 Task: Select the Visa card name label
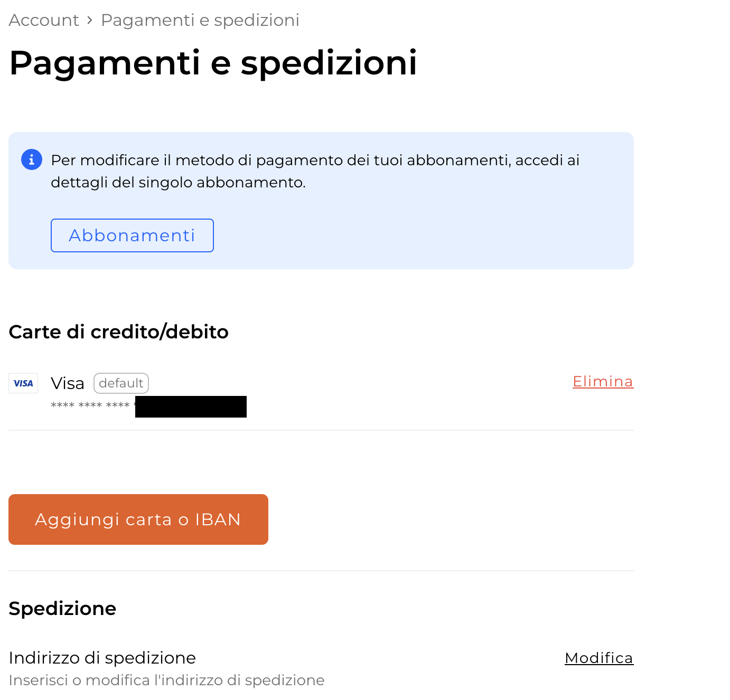tap(68, 383)
